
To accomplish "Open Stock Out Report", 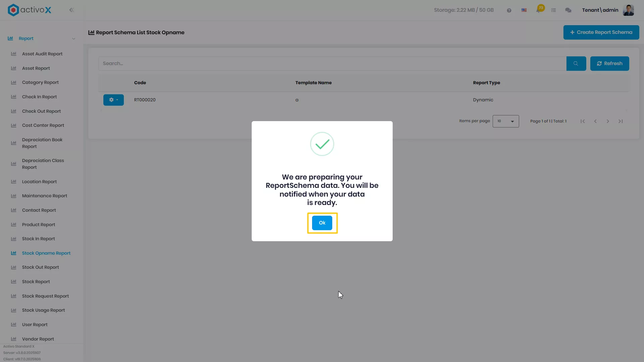I will tap(40, 267).
